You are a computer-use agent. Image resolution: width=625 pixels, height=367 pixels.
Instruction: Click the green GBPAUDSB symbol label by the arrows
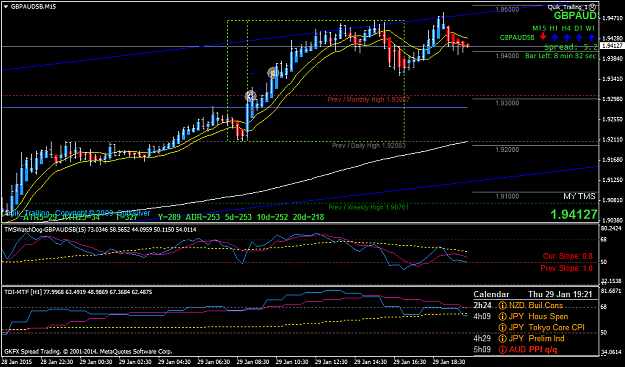517,37
